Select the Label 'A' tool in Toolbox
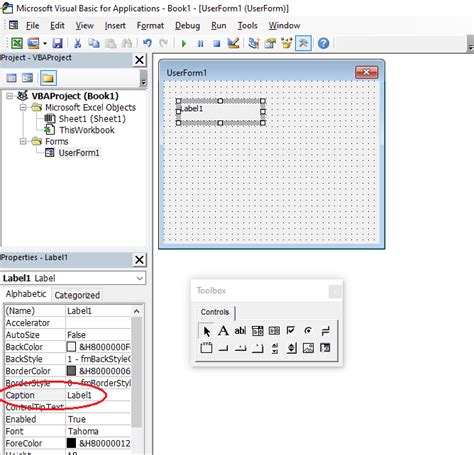The image size is (474, 455). click(223, 331)
